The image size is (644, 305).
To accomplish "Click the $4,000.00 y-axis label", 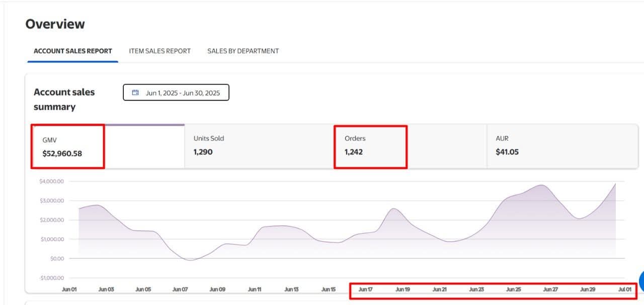I will pyautogui.click(x=51, y=181).
